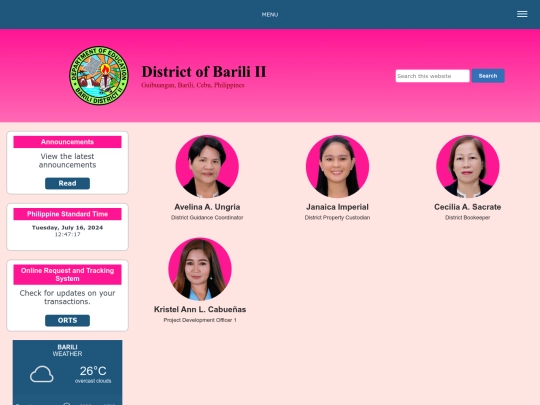This screenshot has width=540, height=405.
Task: Click the name Janaica Imperial
Action: [x=337, y=207]
